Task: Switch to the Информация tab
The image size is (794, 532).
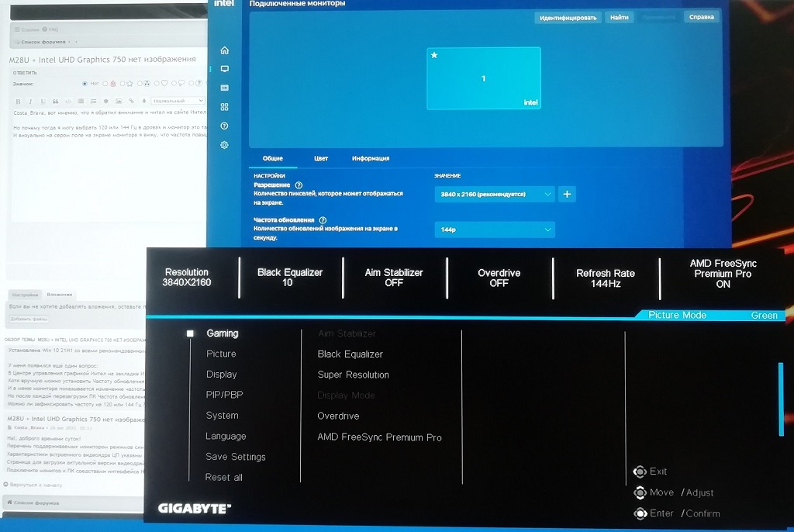Action: tap(371, 158)
